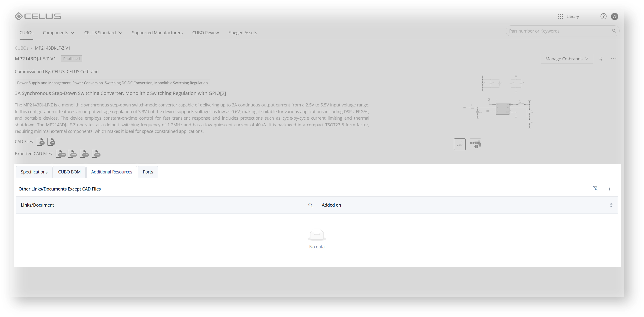Download the Eagle exported CAD file
The image size is (644, 317).
coord(72,154)
